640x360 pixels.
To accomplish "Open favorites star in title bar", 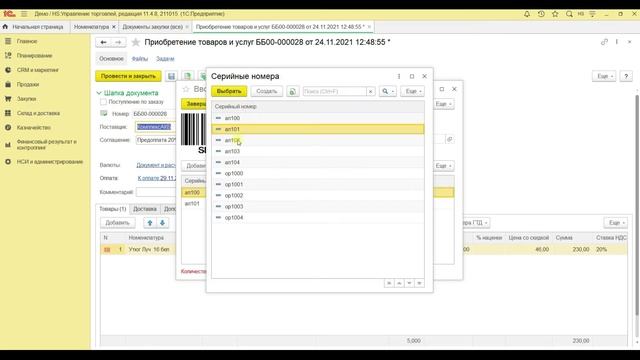I will pos(555,14).
